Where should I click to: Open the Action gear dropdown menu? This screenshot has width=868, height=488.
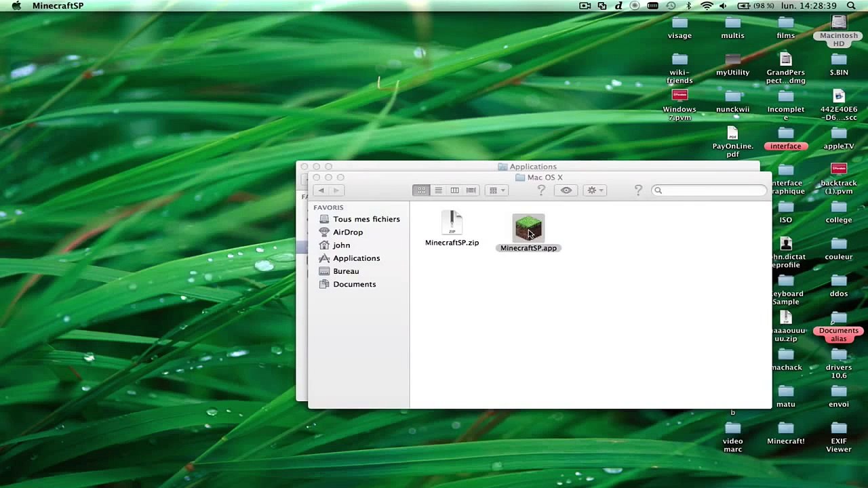point(595,190)
